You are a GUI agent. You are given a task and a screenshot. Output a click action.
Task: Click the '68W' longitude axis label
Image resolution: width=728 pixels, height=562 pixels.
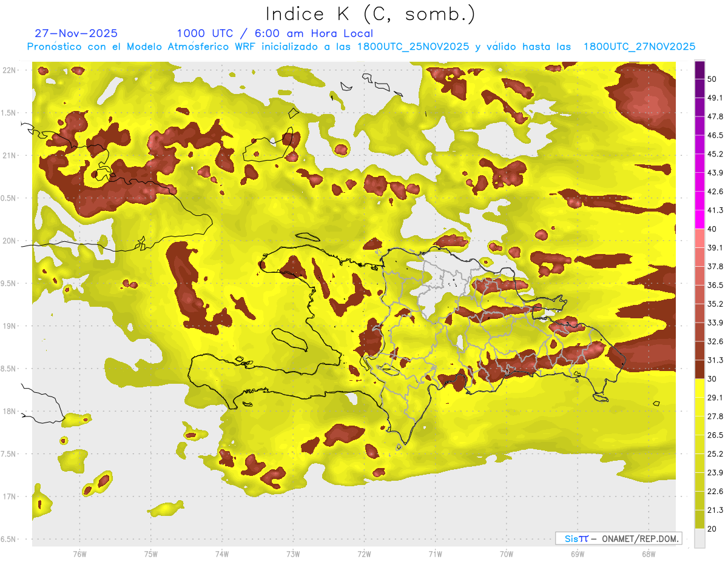[648, 554]
